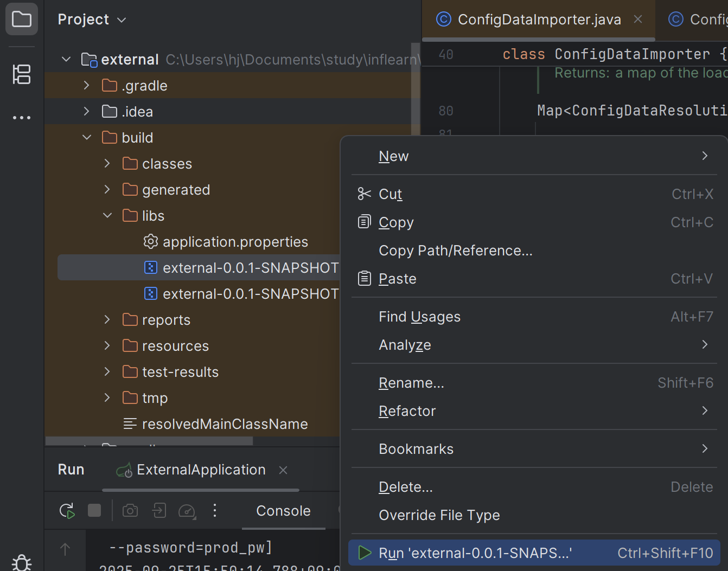
Task: Click the Cut scissors icon in context menu
Action: 364,194
